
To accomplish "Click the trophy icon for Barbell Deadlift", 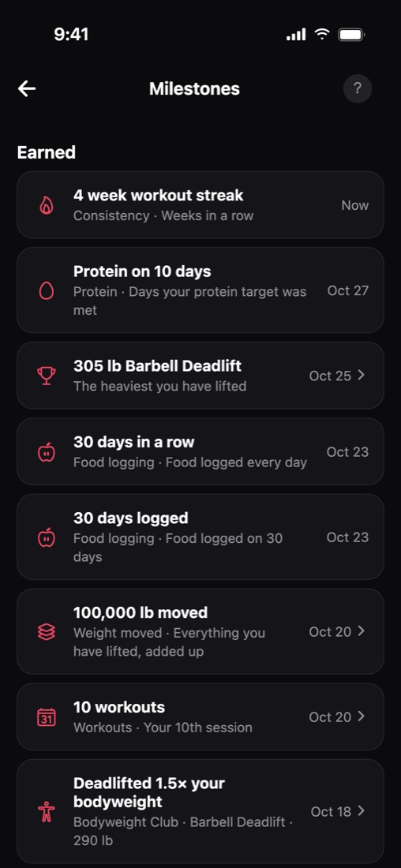I will 47,376.
